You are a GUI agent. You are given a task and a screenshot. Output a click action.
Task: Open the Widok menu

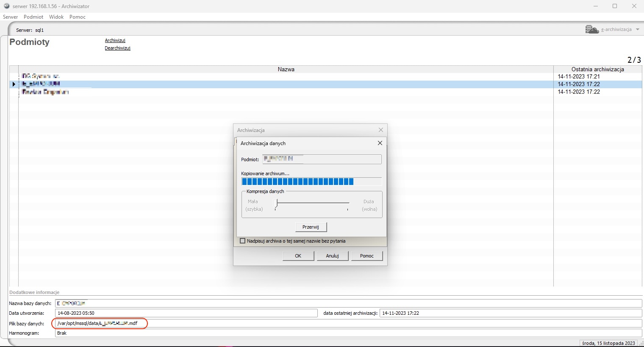click(x=56, y=17)
